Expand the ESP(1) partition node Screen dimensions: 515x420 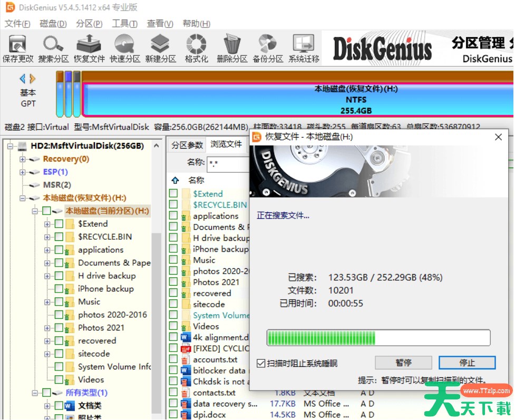click(23, 172)
